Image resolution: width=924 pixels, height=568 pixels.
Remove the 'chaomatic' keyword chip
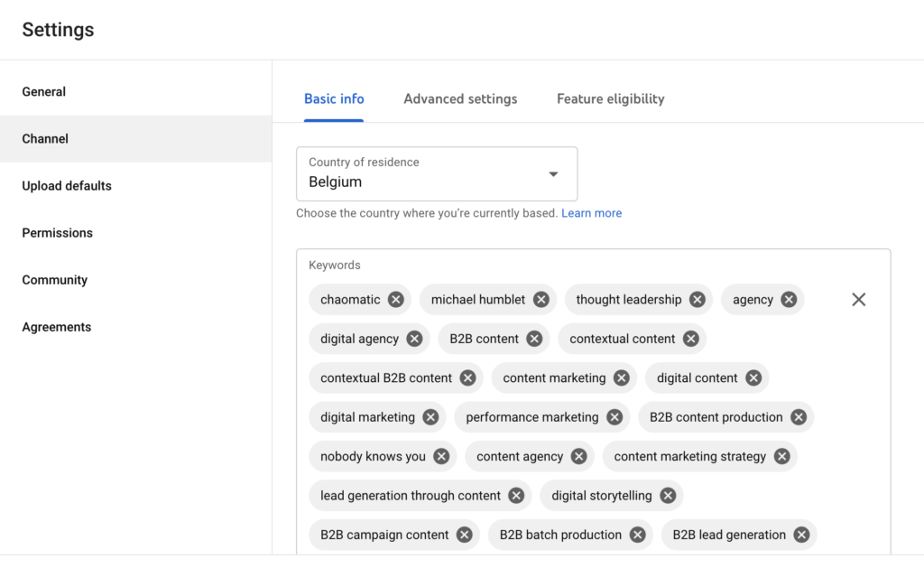tap(396, 300)
